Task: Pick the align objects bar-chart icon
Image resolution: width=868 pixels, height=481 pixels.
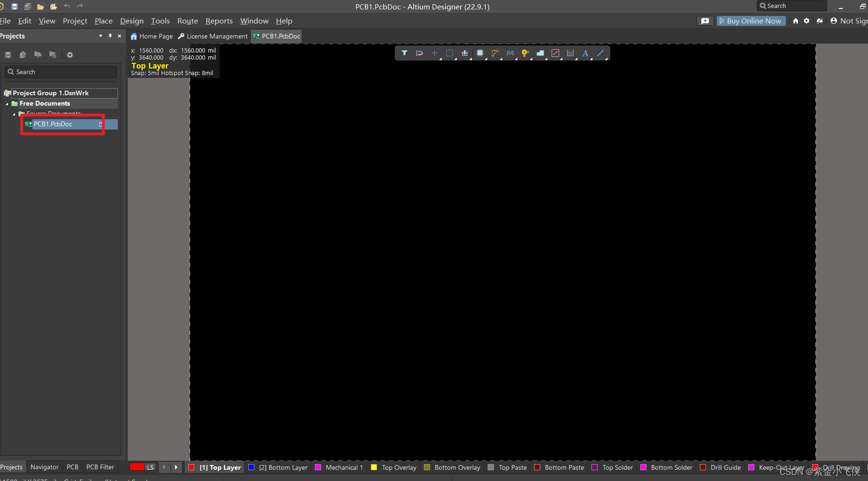Action: point(465,53)
